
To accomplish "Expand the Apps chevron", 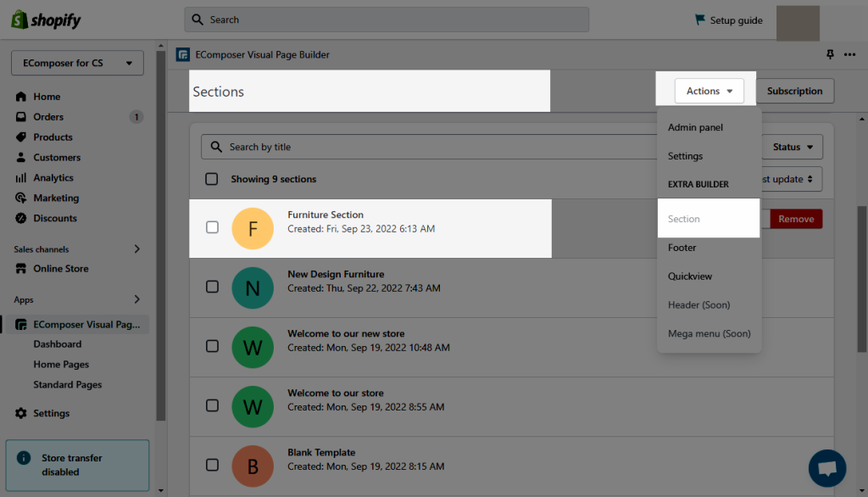I will click(x=137, y=299).
